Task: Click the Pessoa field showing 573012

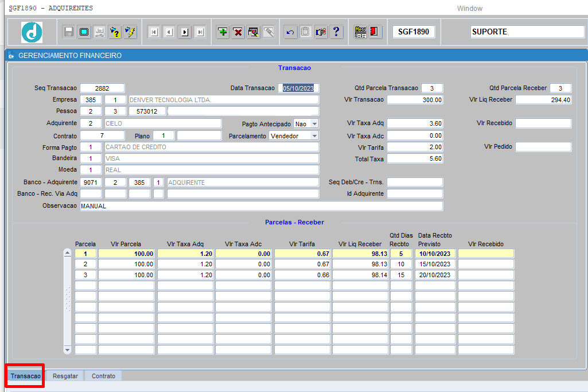Action: (x=147, y=111)
